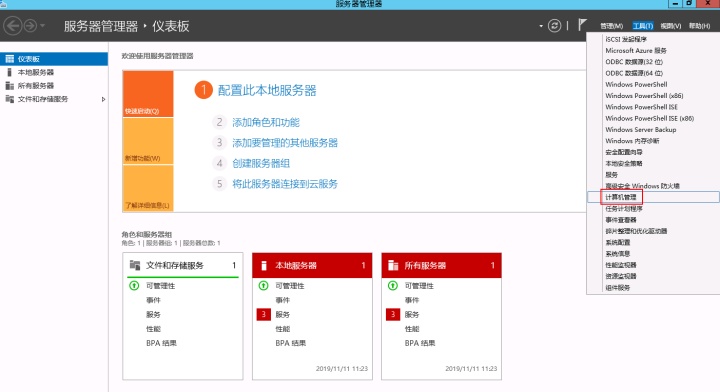Click the icon on the 本地服务器 tile header
This screenshot has width=720, height=392.
264,265
